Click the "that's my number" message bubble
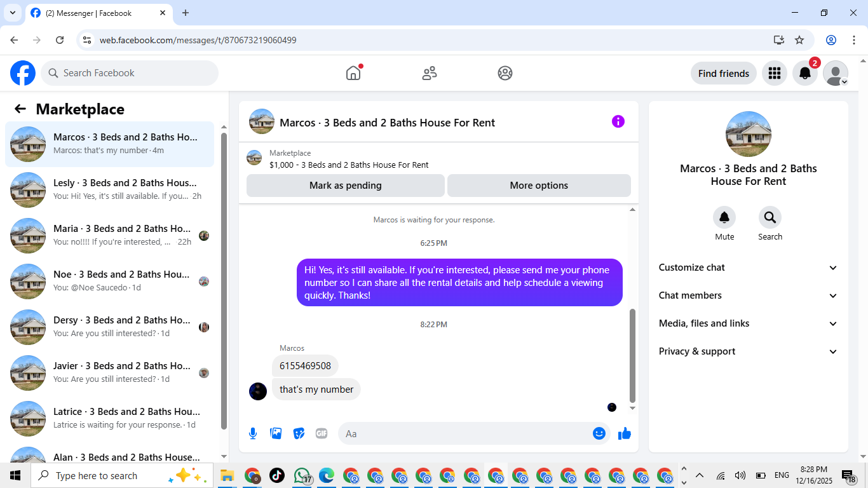The height and width of the screenshot is (488, 868). click(x=316, y=390)
